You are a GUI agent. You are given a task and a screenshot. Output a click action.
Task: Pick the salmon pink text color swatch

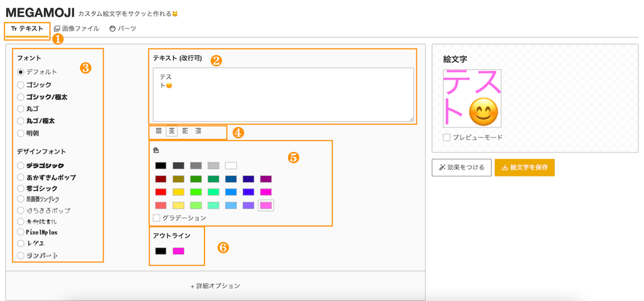click(160, 205)
